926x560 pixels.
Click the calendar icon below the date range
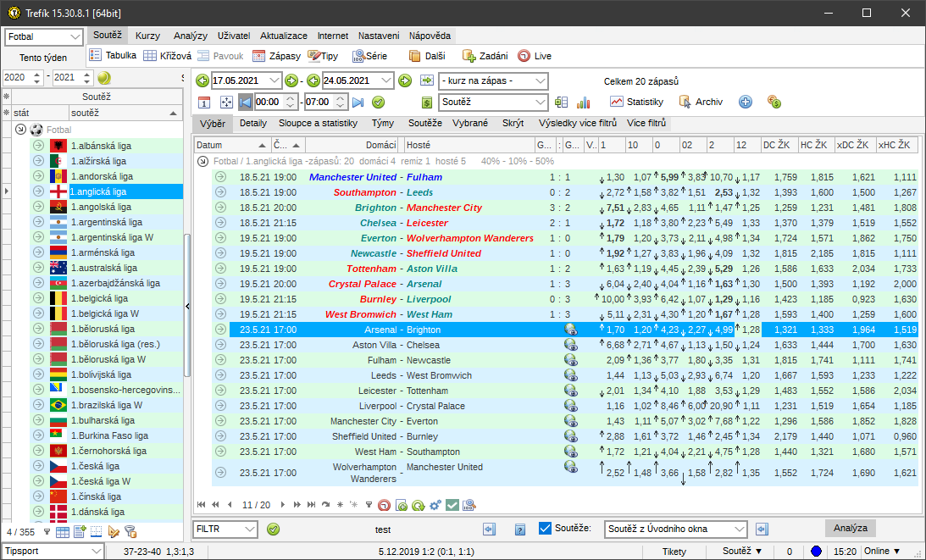click(x=203, y=103)
